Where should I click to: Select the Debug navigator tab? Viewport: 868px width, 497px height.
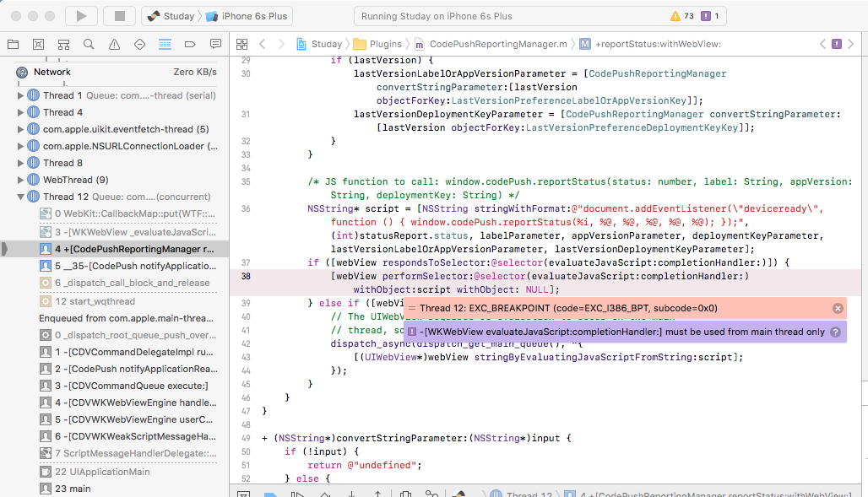click(165, 44)
